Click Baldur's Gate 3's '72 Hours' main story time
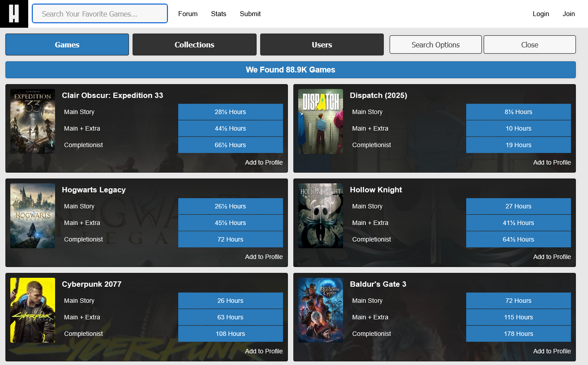Screen dimensions: 588x365 click(519, 301)
